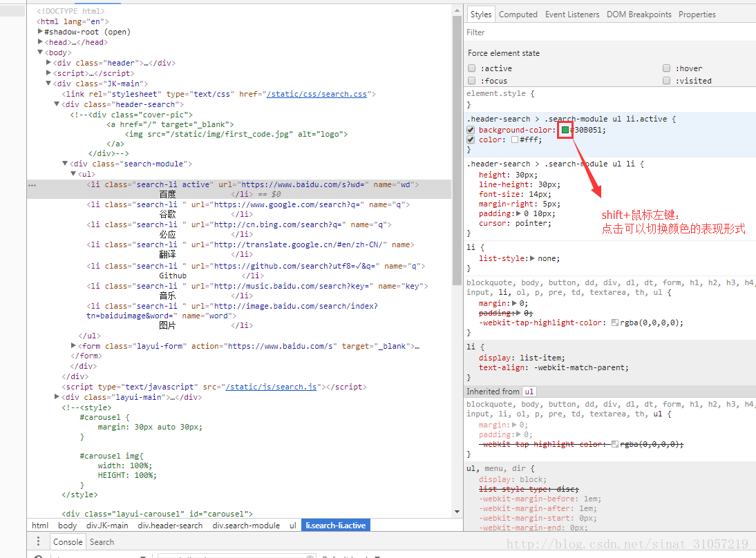The width and height of the screenshot is (756, 558).
Task: Click the element.style rule selector
Action: click(497, 93)
